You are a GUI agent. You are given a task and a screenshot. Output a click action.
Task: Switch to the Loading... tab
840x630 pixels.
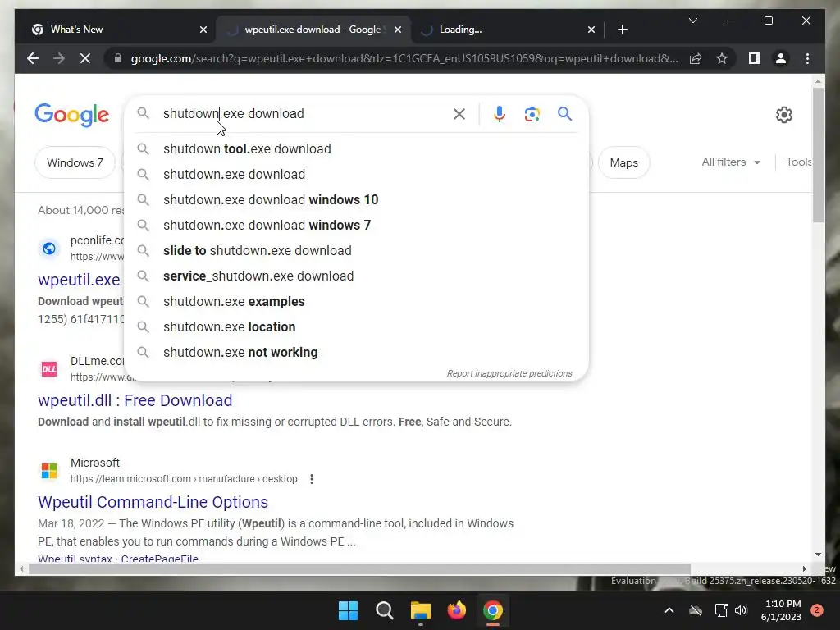point(507,30)
